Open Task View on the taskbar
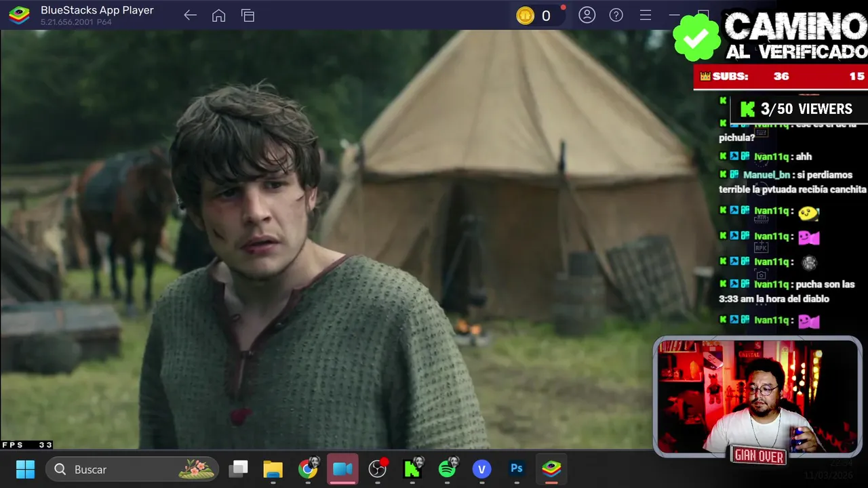868x488 pixels. click(238, 469)
